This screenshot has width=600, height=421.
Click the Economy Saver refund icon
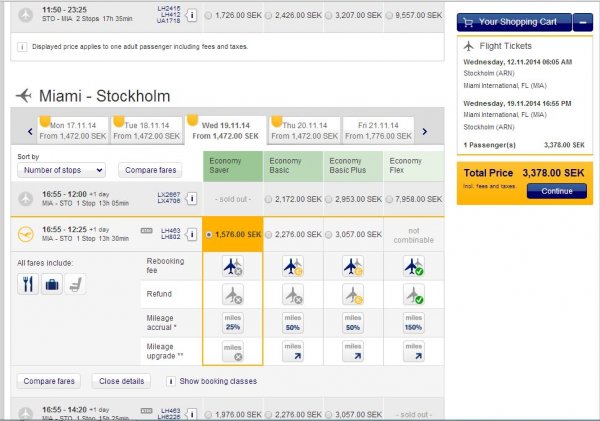[233, 294]
